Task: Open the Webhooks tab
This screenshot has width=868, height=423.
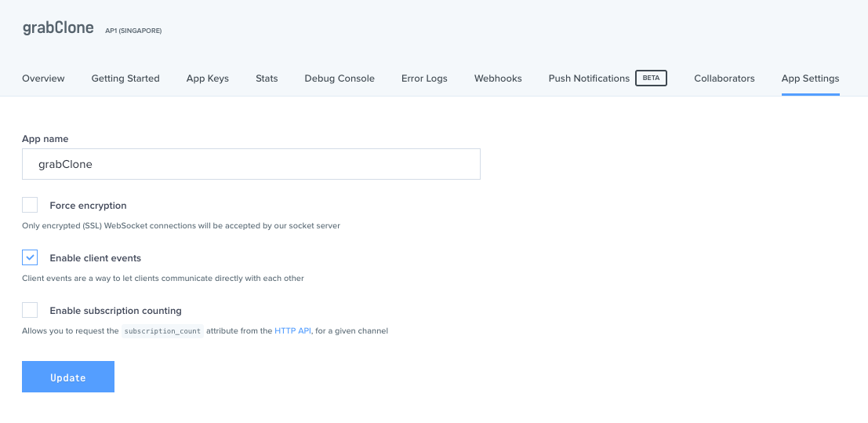Action: (498, 78)
